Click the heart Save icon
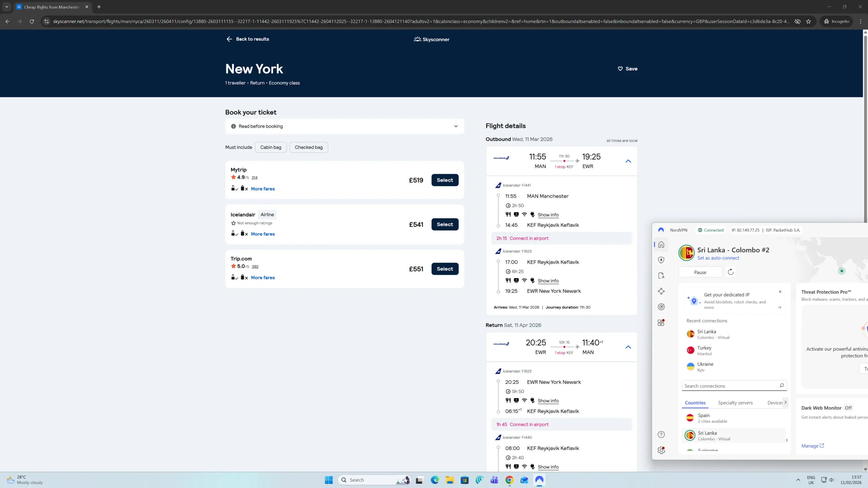 click(x=620, y=68)
